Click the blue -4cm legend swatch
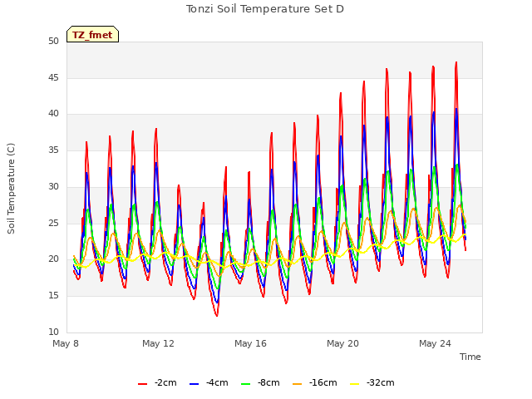The width and height of the screenshot is (532, 399). click(x=194, y=384)
